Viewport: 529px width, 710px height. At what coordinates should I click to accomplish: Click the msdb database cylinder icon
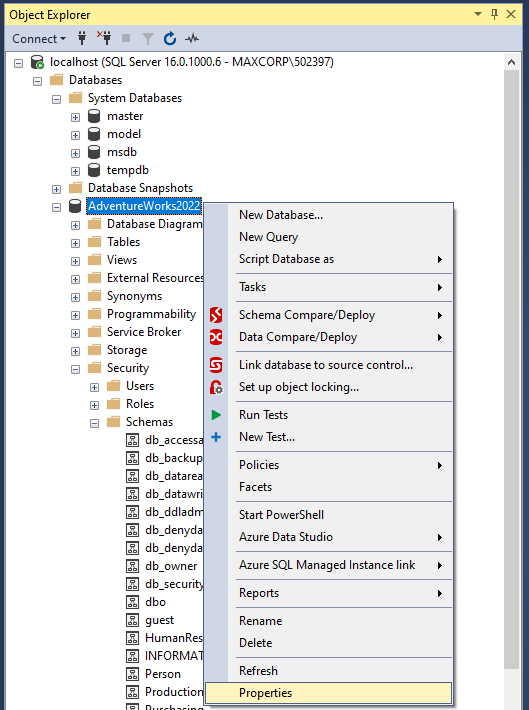pos(94,152)
